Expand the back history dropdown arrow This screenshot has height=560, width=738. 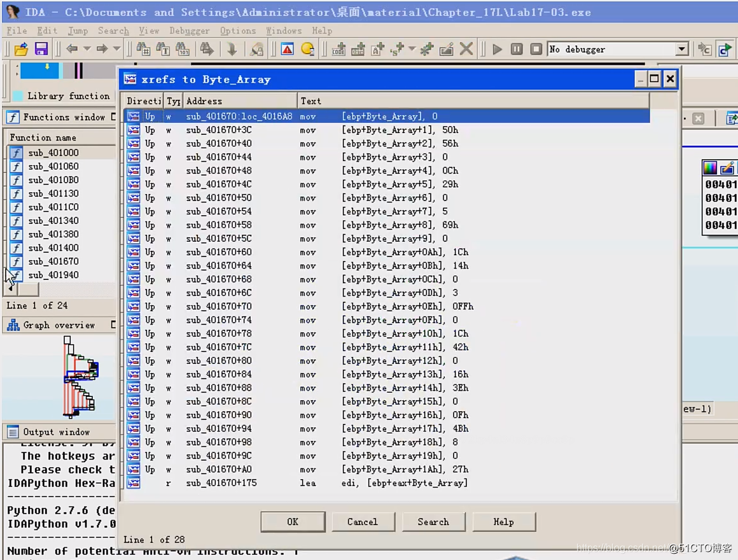[87, 49]
